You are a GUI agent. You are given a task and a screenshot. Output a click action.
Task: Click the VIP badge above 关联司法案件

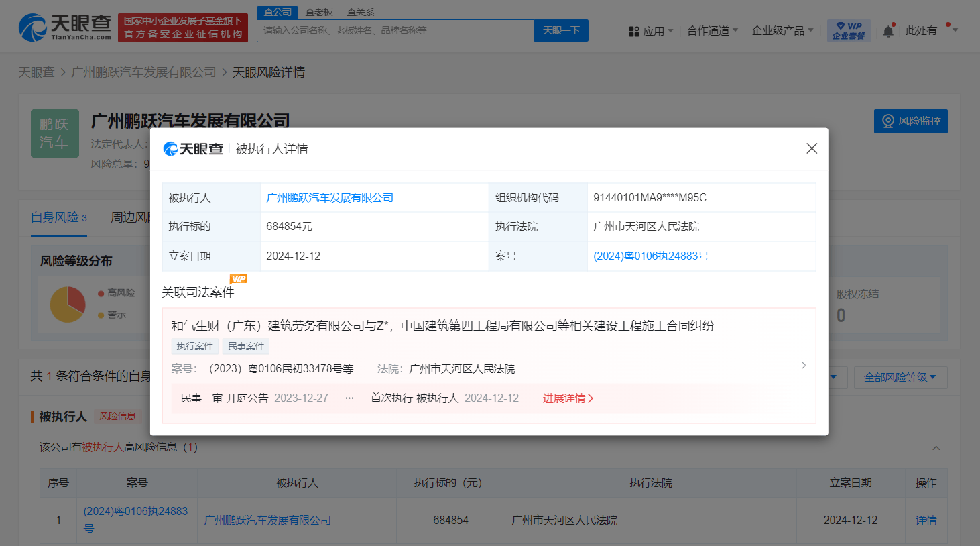(x=239, y=278)
